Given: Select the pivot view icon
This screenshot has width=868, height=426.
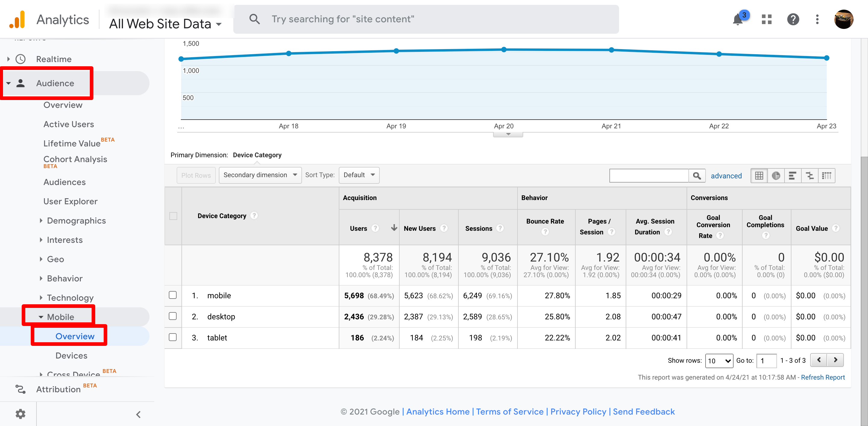Looking at the screenshot, I should (826, 176).
